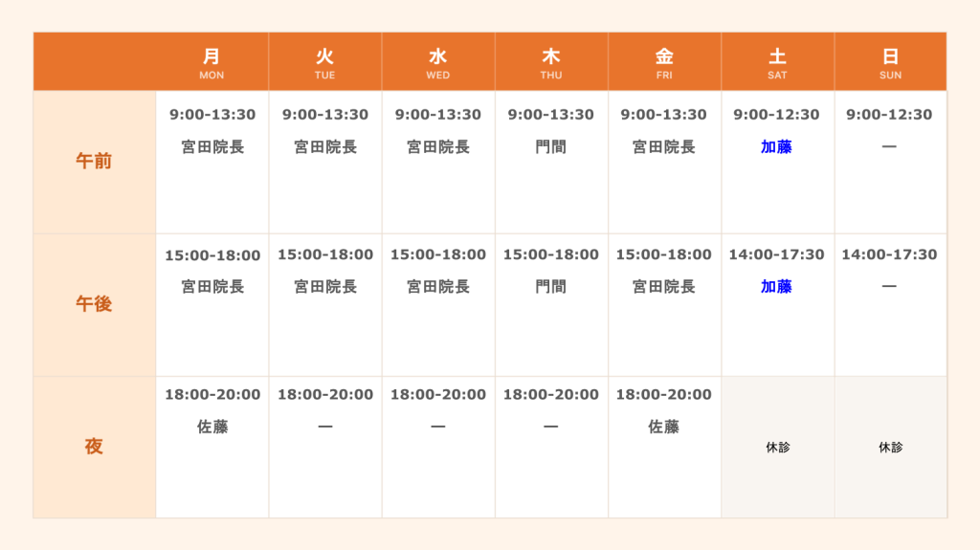The height and width of the screenshot is (550, 980).
Task: Click 佐藤 in Monday night cell
Action: click(212, 427)
